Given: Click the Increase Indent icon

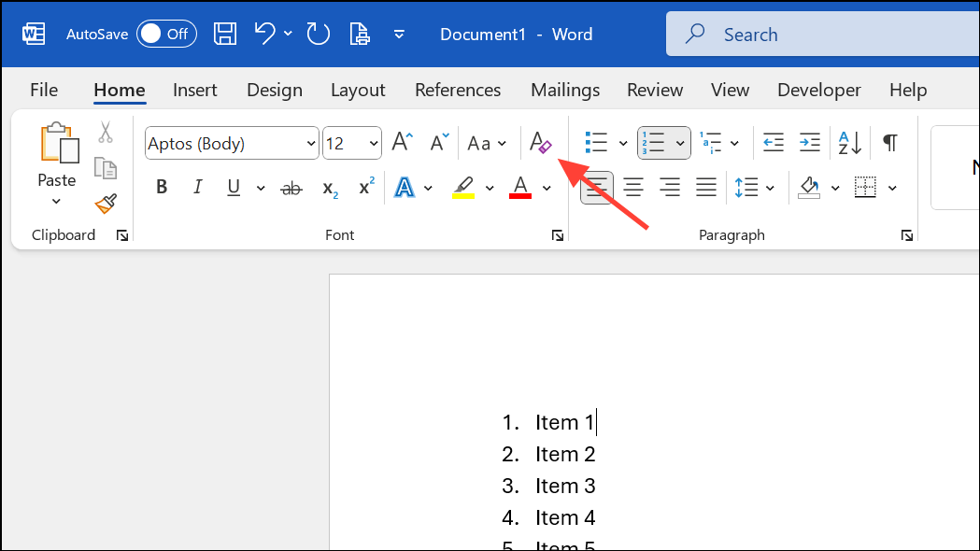Looking at the screenshot, I should pos(809,142).
